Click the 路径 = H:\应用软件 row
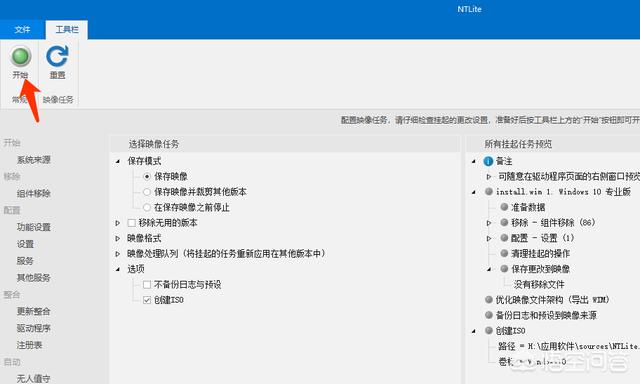The width and height of the screenshot is (640, 384). click(x=569, y=346)
